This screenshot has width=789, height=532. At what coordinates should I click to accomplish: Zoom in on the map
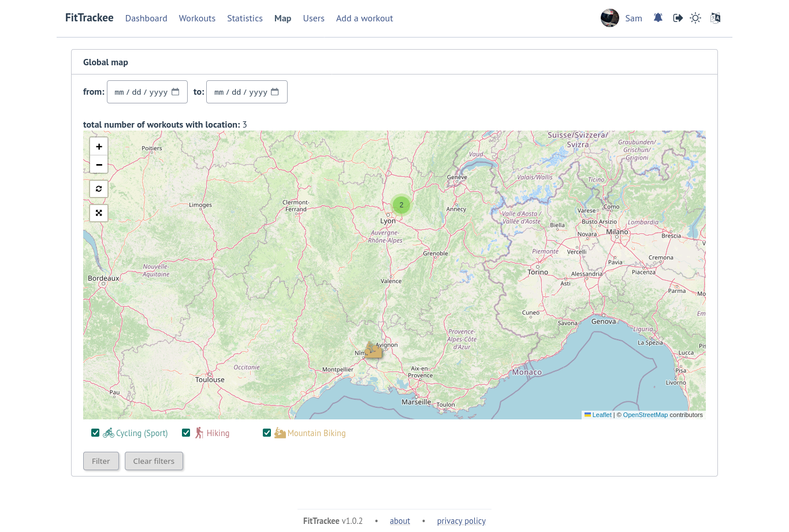coord(99,146)
